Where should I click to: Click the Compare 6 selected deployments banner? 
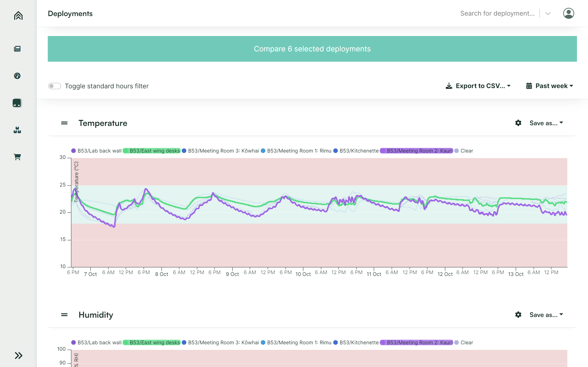tap(312, 49)
